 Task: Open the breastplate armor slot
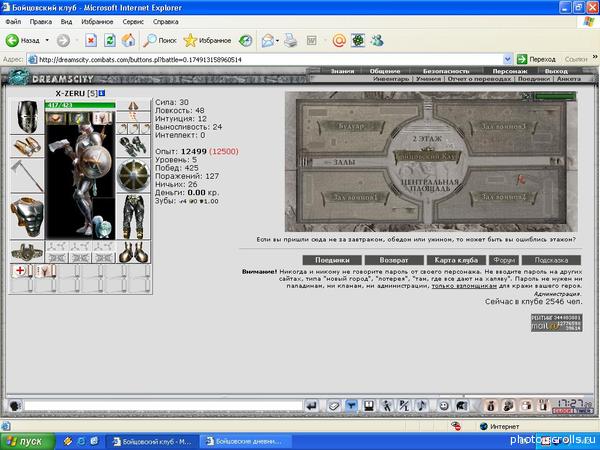click(x=27, y=216)
